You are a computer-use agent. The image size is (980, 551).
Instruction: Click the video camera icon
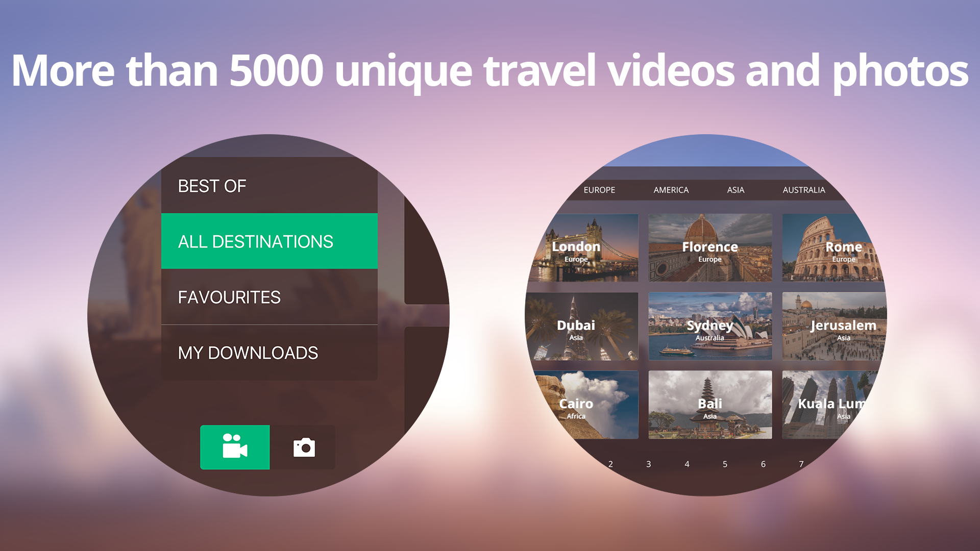234,447
